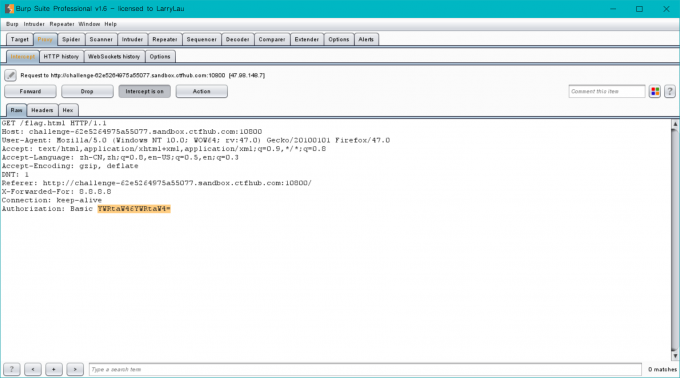The width and height of the screenshot is (680, 378).
Task: Click the GET /flag.html request line
Action: (x=54, y=123)
